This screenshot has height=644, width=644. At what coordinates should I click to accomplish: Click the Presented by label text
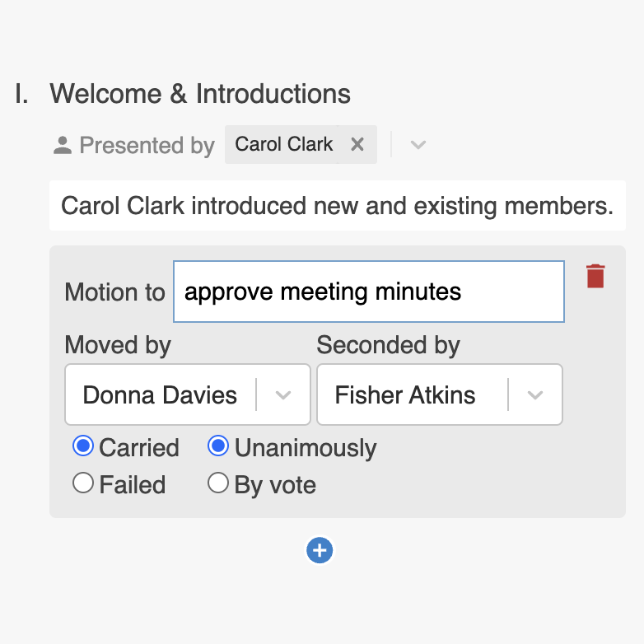point(147,146)
